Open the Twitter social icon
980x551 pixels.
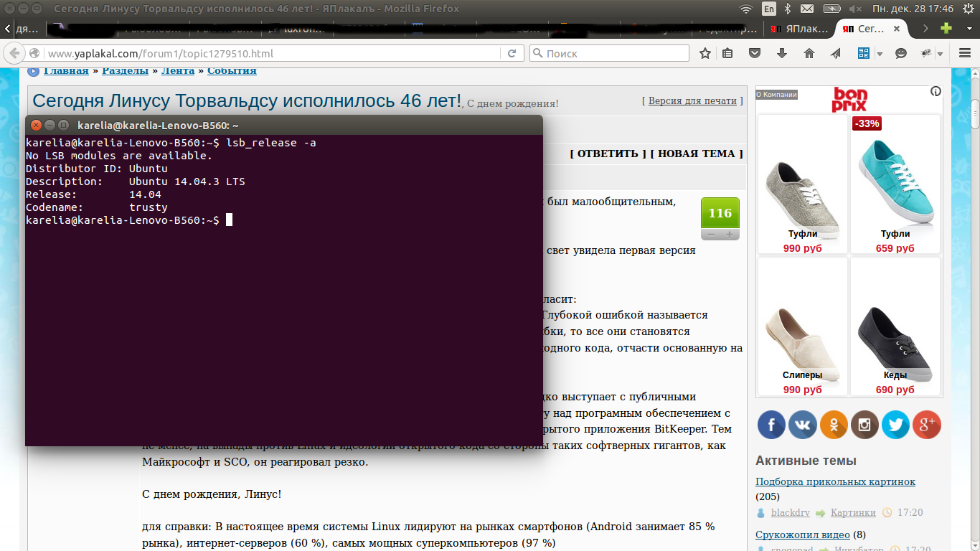point(895,425)
